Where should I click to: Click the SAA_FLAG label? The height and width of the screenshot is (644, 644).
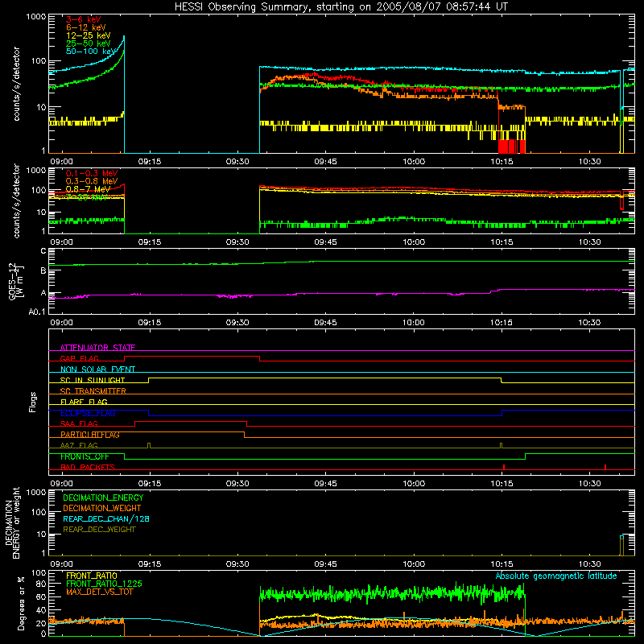(79, 423)
